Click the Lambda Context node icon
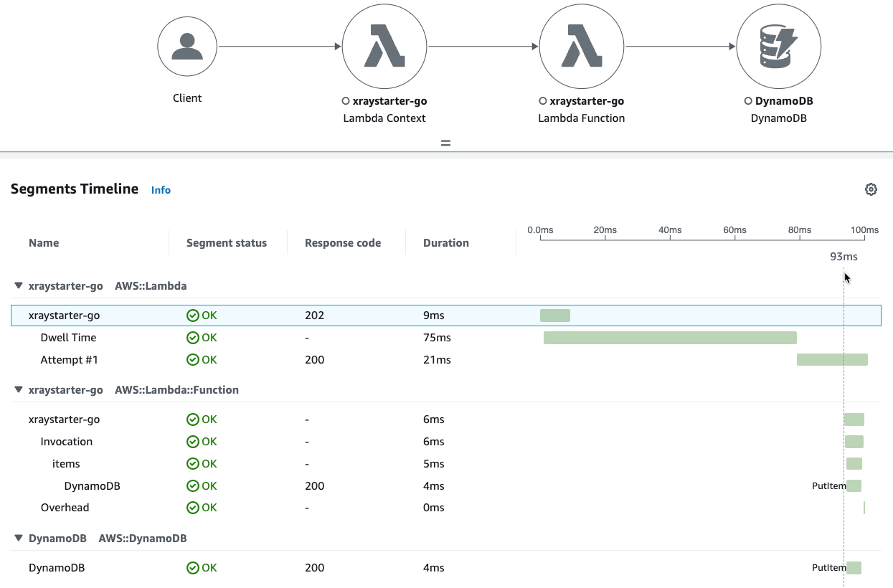 point(384,47)
